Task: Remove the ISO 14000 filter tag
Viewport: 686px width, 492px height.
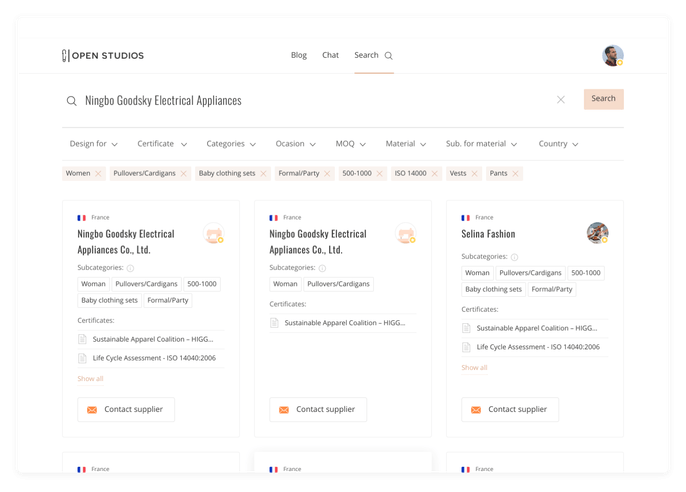Action: [x=434, y=174]
